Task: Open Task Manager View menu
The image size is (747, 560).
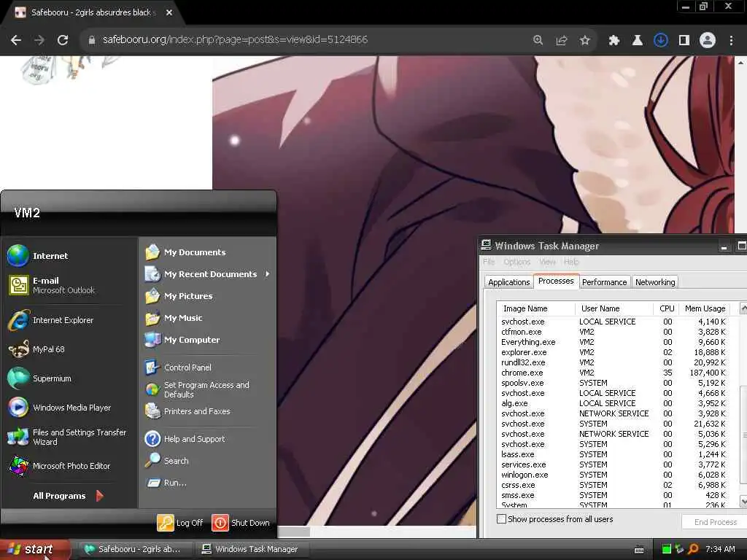Action: [547, 262]
